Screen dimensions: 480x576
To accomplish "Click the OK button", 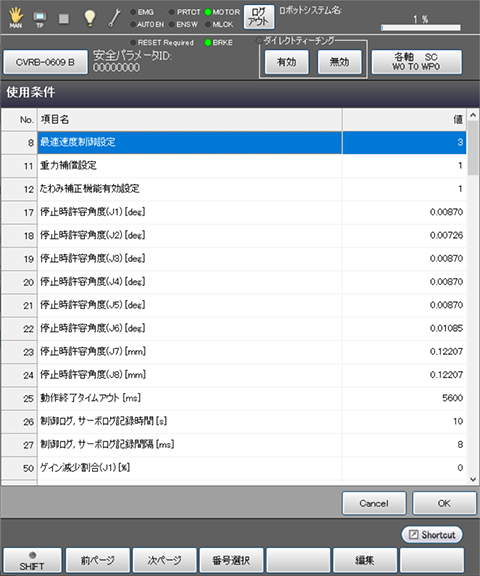I will click(x=444, y=503).
